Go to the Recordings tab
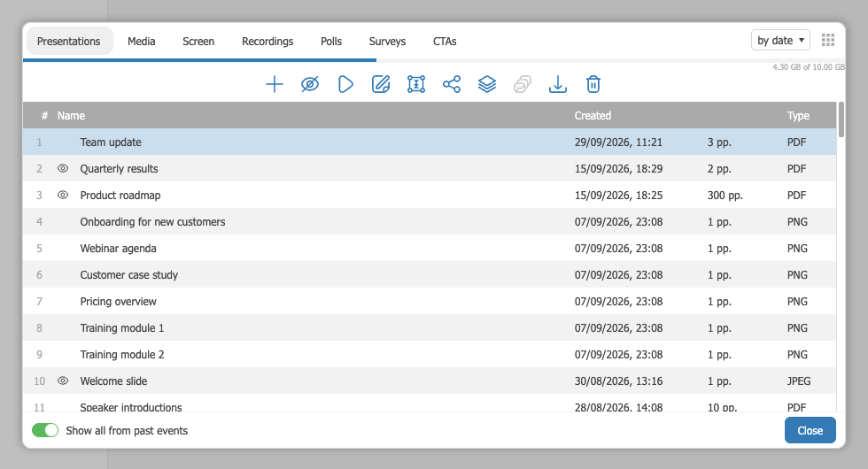 267,41
